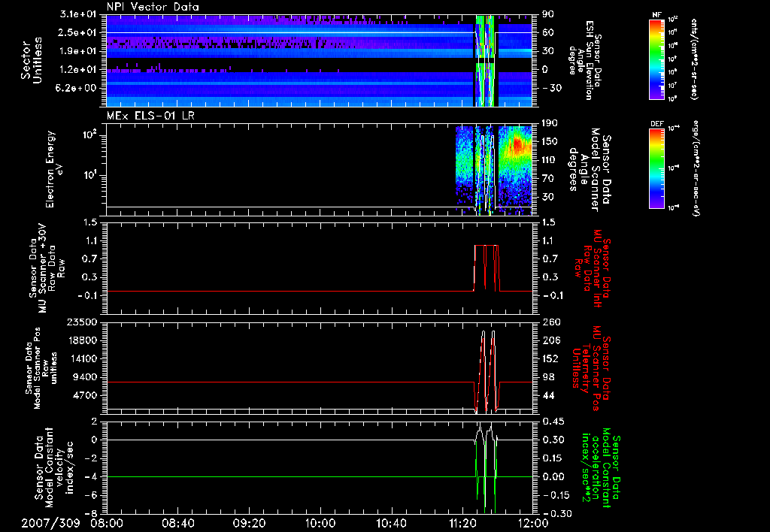Click the '110' scanner angle tick label

point(549,160)
